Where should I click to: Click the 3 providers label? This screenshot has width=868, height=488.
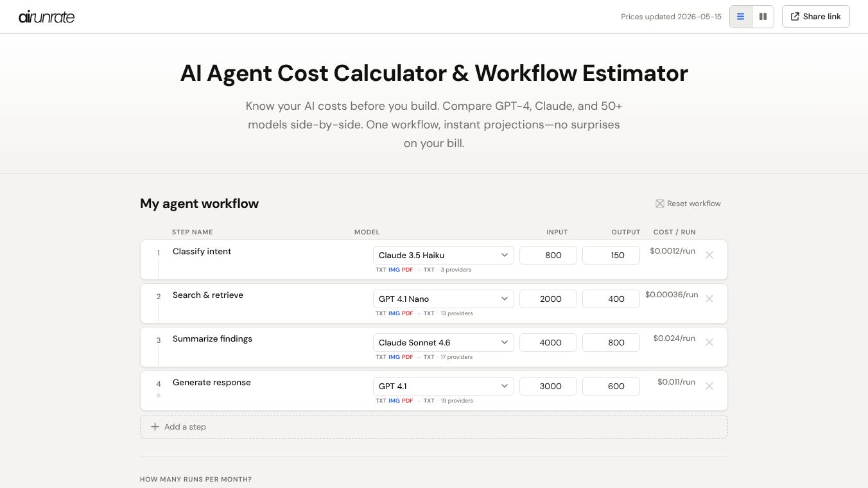coord(456,270)
